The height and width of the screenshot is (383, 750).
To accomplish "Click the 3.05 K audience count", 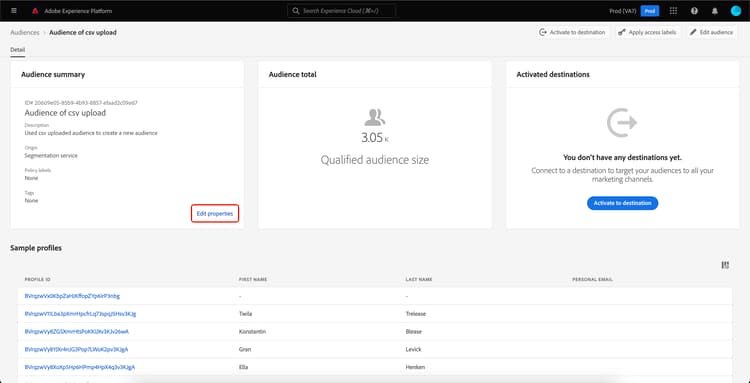I will pyautogui.click(x=375, y=138).
